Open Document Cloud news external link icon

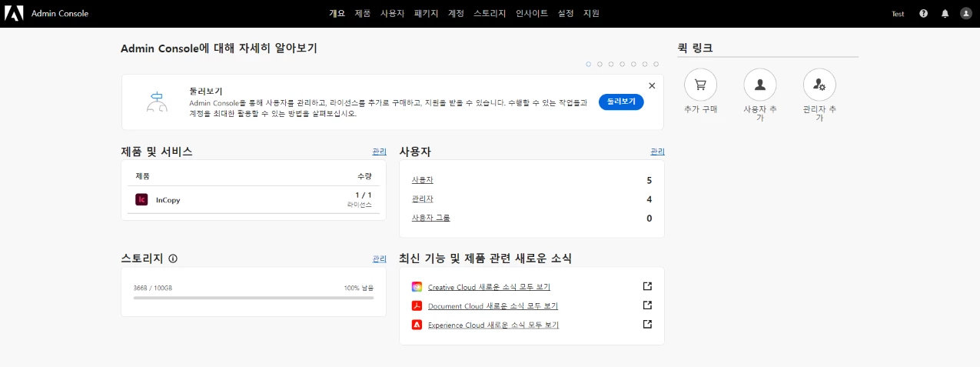click(647, 305)
